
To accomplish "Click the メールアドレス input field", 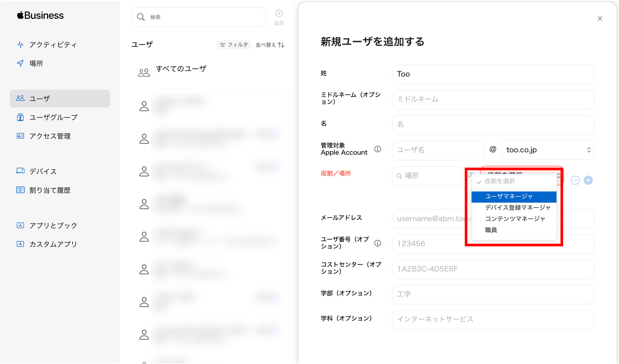I will [493, 219].
